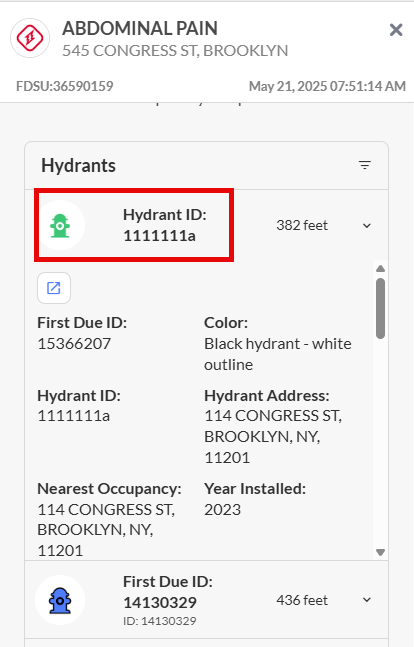Select the Hydrant ID 1111111a row title
414x647 pixels.
(x=165, y=225)
